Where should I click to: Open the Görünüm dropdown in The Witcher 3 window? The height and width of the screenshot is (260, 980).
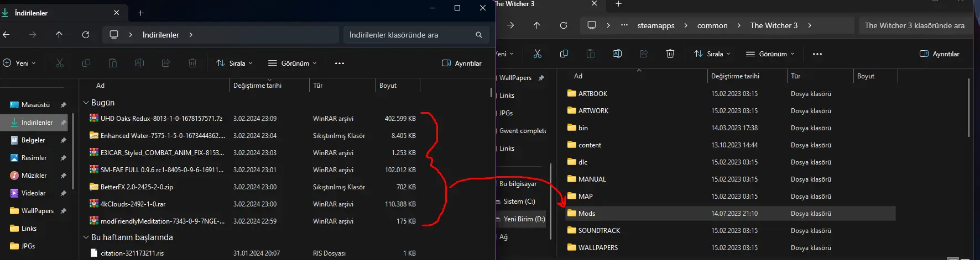[x=770, y=54]
